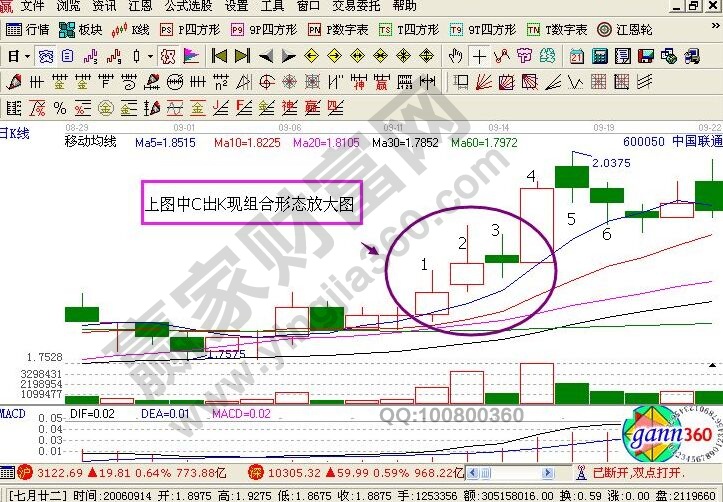Click the networked computer icon
The image size is (723, 502).
[692, 57]
